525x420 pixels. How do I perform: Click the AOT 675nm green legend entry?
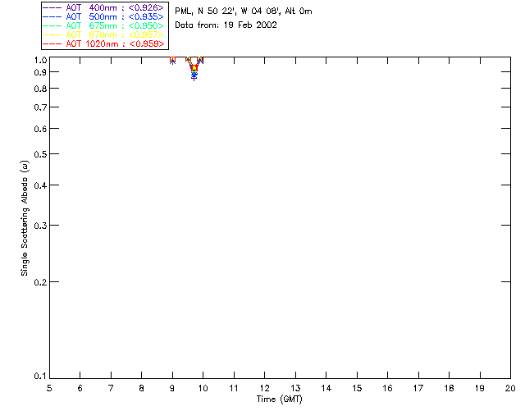pos(103,25)
